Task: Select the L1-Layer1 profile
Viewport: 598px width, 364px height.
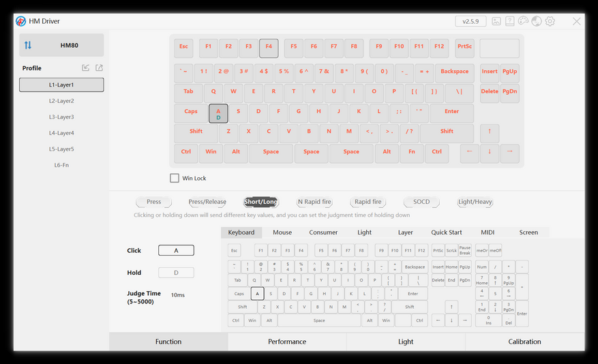Action: click(61, 85)
